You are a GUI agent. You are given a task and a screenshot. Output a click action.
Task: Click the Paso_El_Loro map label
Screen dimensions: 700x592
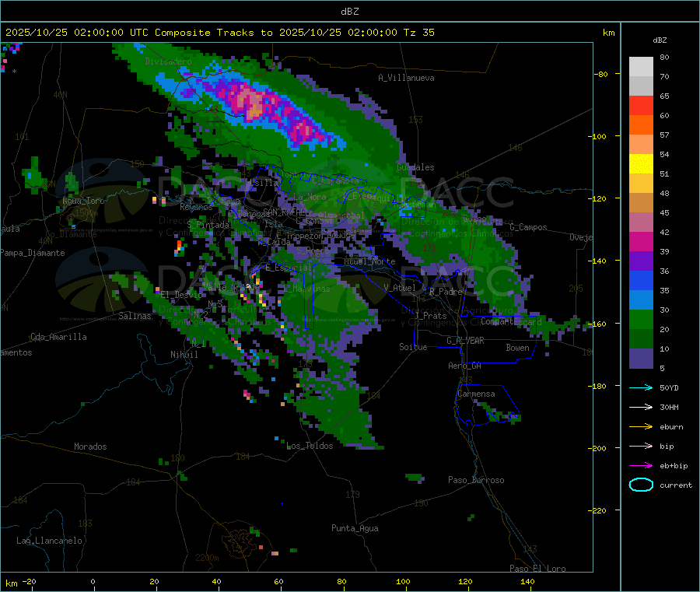537,569
